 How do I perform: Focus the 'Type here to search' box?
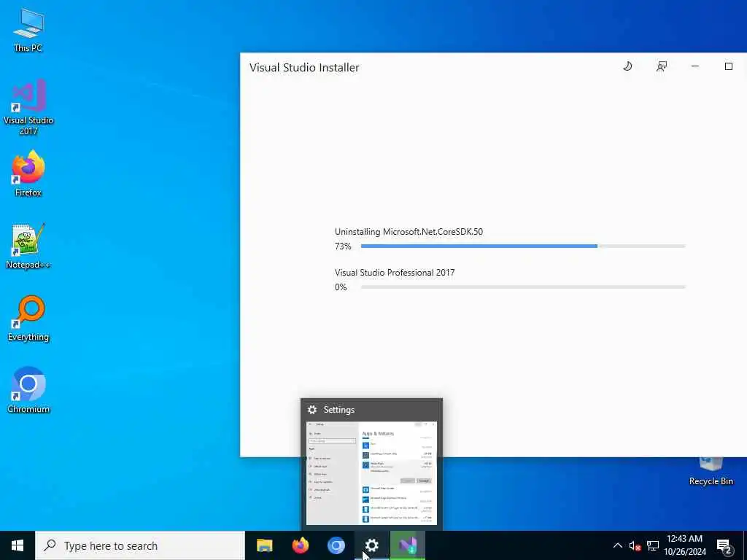click(140, 545)
